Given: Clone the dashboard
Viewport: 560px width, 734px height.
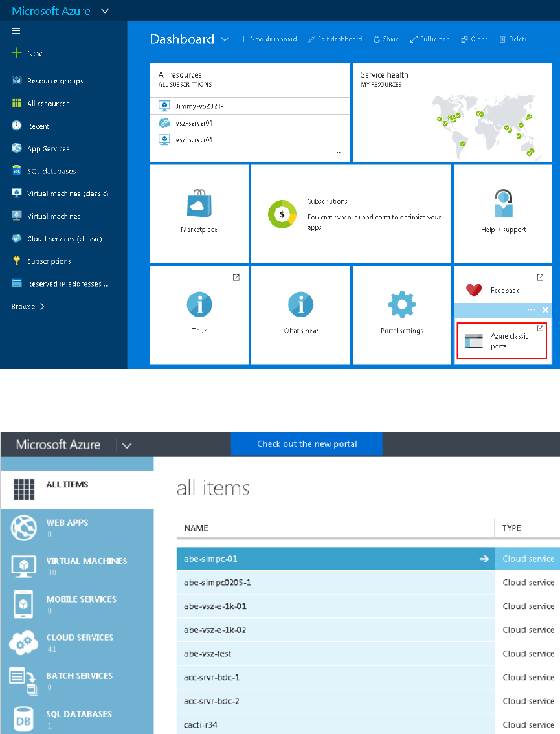Looking at the screenshot, I should (475, 39).
